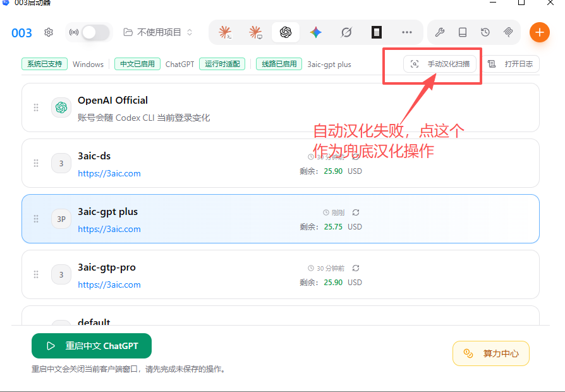Screen dimensions: 565x392
Task: Open the 3aic-gpt plus https://3aic.com link
Action: click(109, 229)
